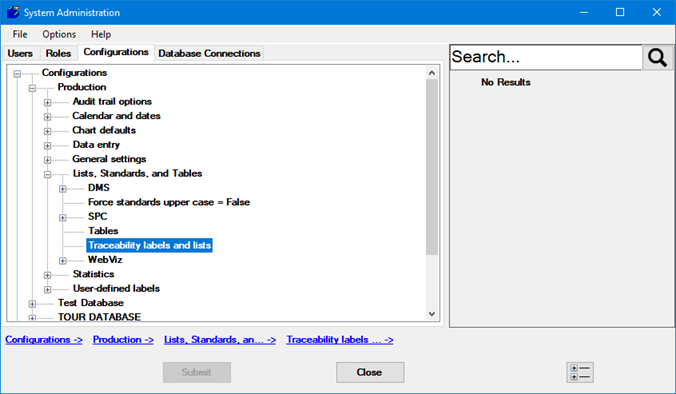Click inside the Search input field
The height and width of the screenshot is (394, 676).
[x=546, y=57]
